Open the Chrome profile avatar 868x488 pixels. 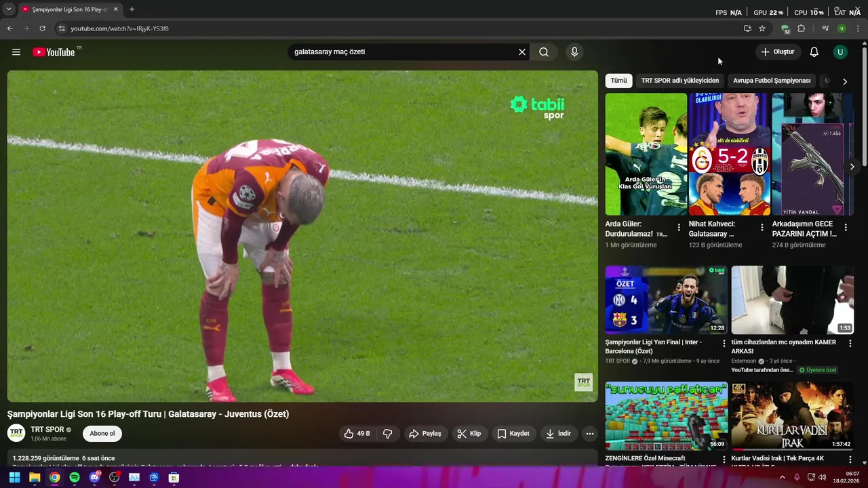[842, 28]
